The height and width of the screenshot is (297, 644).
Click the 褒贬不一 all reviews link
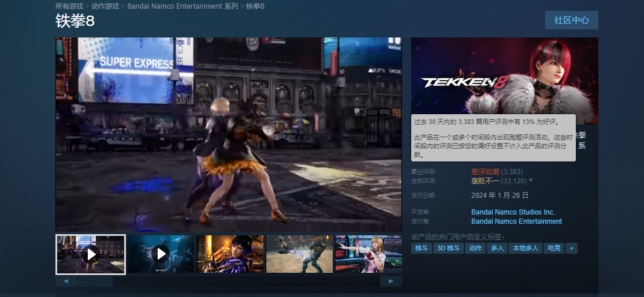click(485, 181)
